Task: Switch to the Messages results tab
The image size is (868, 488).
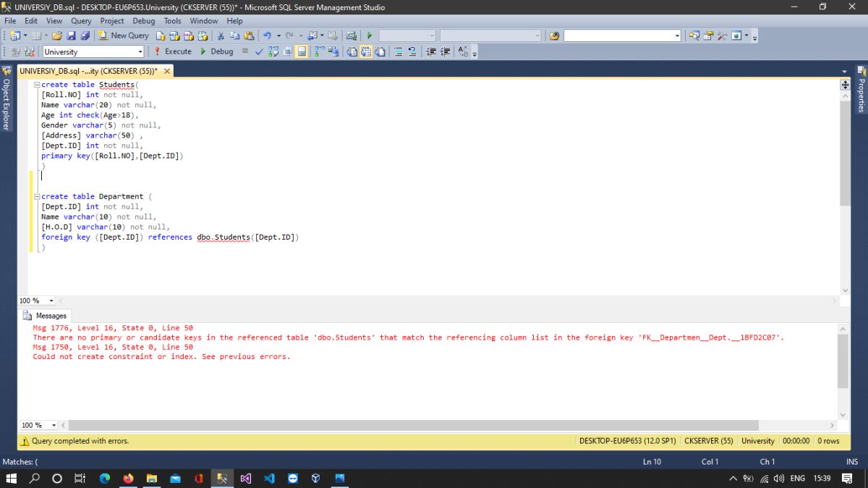Action: point(45,316)
